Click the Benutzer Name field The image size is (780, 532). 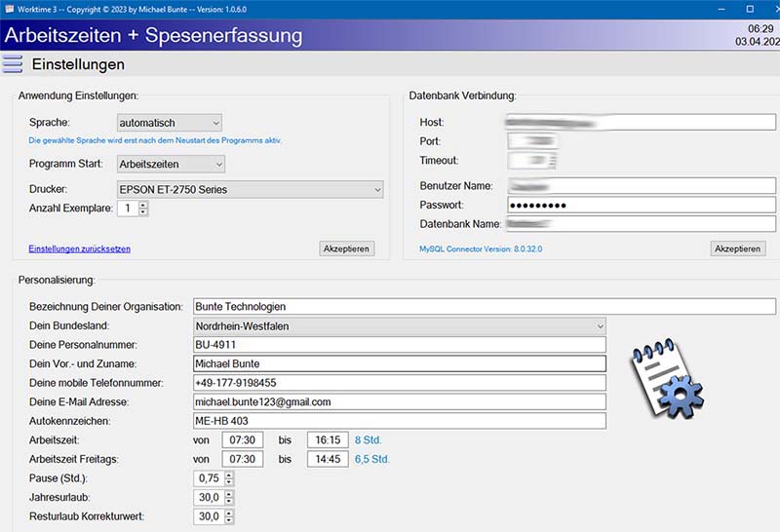pos(642,186)
